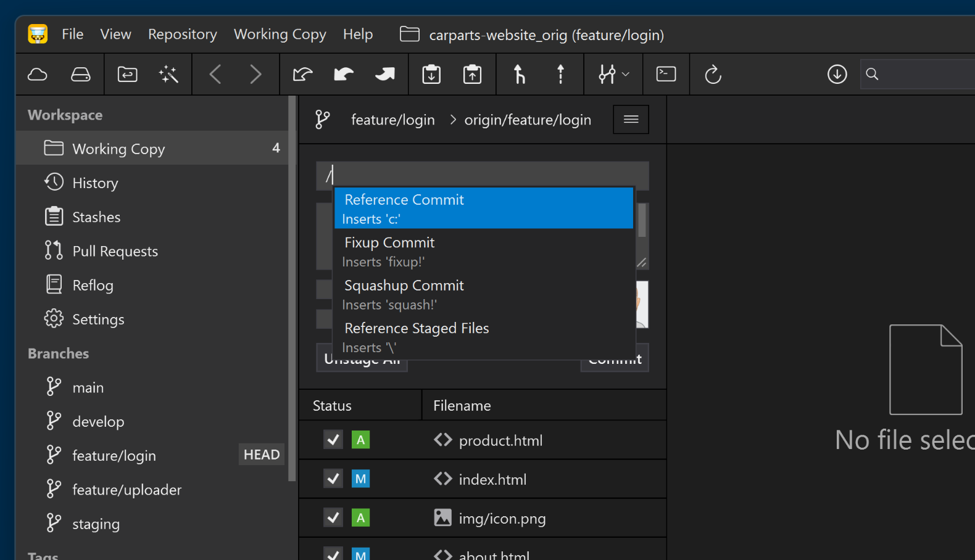Screen dimensions: 975x560
Task: Open the Repository menu
Action: click(x=182, y=35)
